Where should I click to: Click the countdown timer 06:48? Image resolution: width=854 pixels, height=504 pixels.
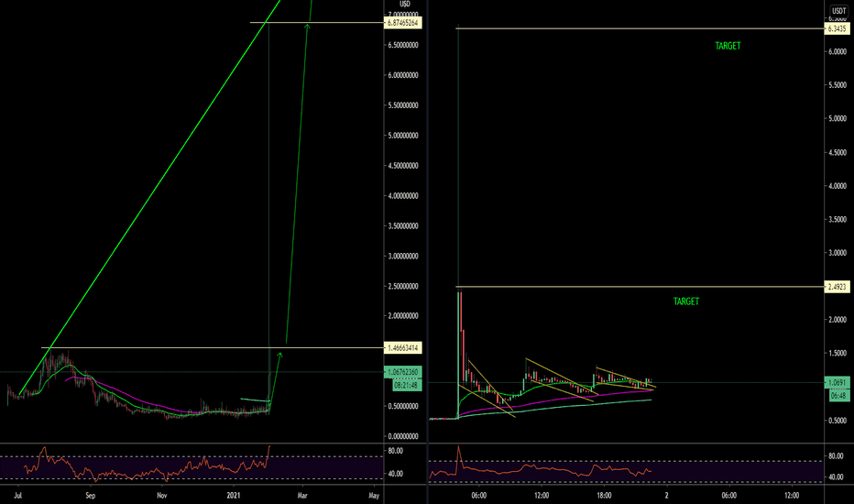[838, 396]
